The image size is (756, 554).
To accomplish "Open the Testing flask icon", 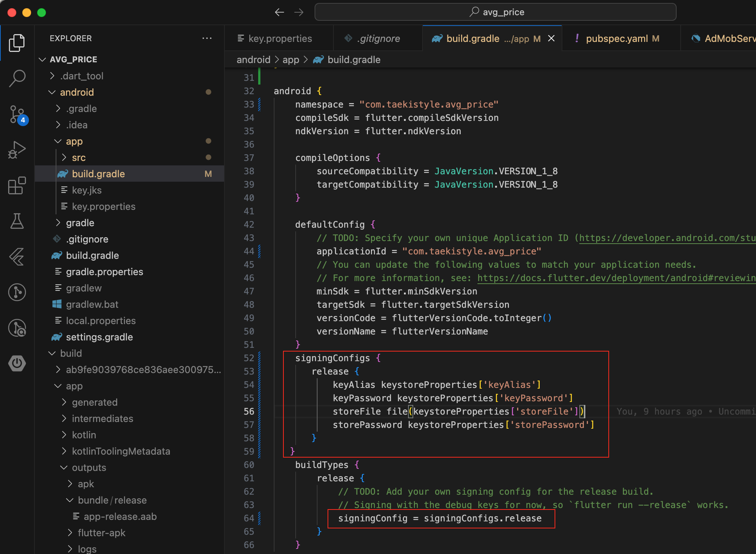I will (x=17, y=221).
